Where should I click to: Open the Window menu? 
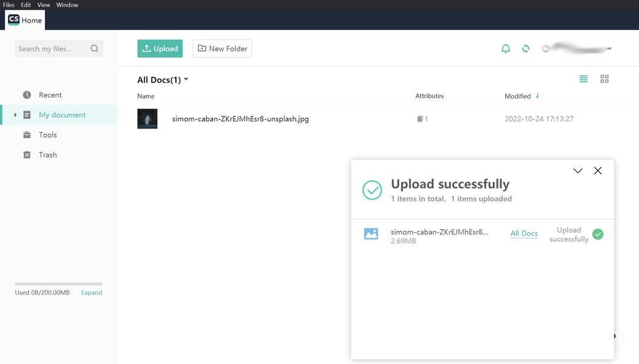click(x=67, y=5)
